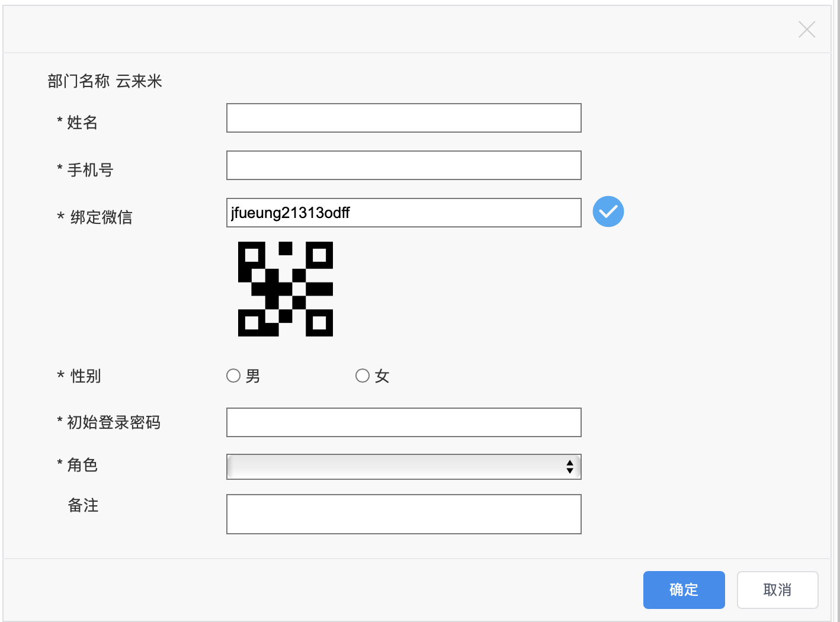
Task: Click the 女 gender label text
Action: pyautogui.click(x=382, y=376)
